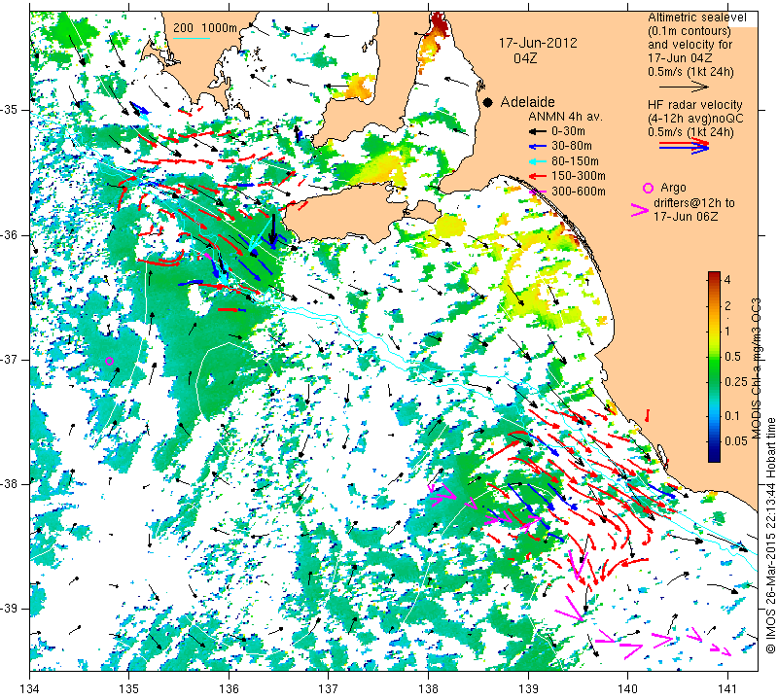Viewport: 778px width, 700px height.
Task: Select the longitude axis label '135'
Action: click(129, 689)
